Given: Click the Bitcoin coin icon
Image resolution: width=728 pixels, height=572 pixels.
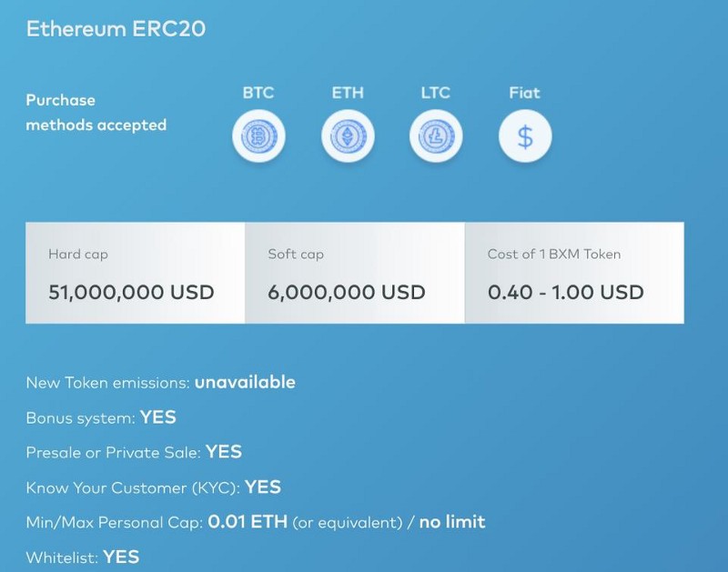Looking at the screenshot, I should tap(258, 135).
